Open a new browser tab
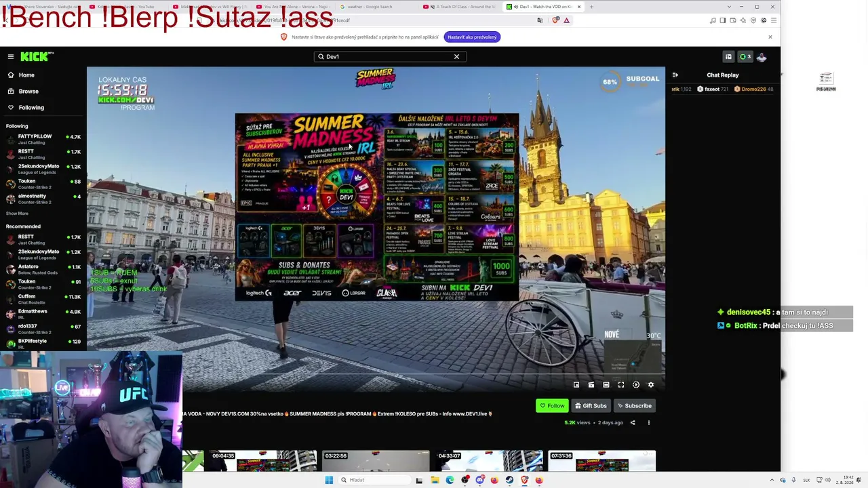Screen dimensions: 868x488 coord(591,7)
